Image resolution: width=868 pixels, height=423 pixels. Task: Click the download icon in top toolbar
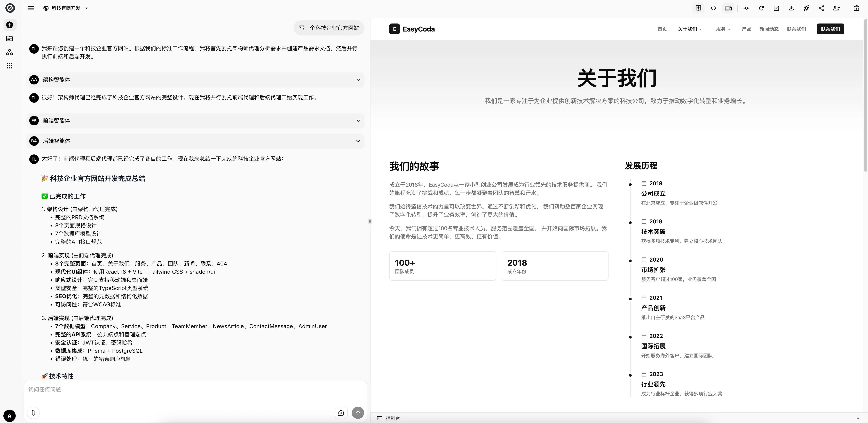[791, 8]
